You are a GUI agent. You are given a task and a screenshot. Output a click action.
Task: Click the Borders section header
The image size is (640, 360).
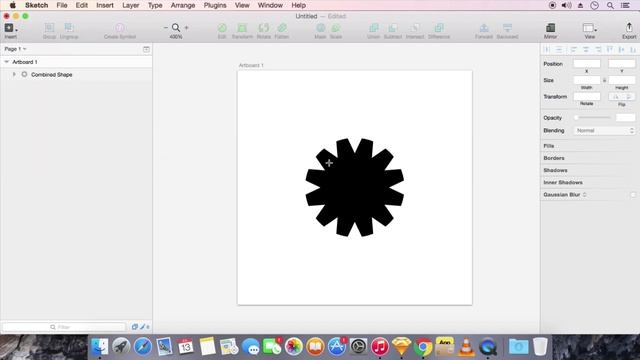553,158
